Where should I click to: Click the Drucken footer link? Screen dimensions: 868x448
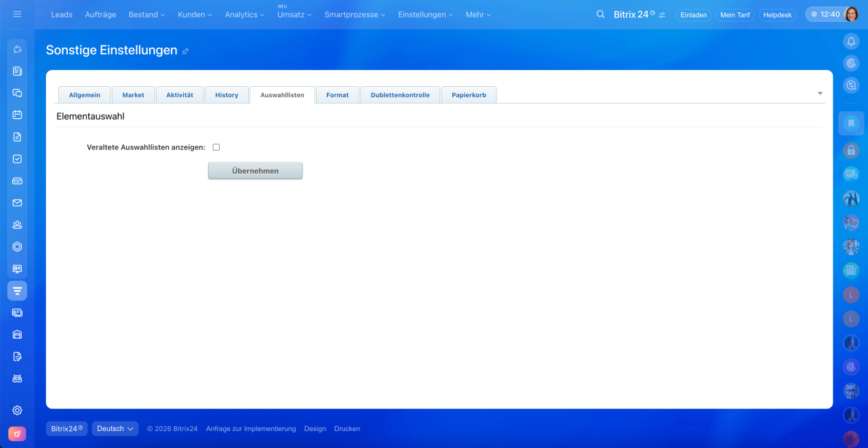(x=347, y=429)
